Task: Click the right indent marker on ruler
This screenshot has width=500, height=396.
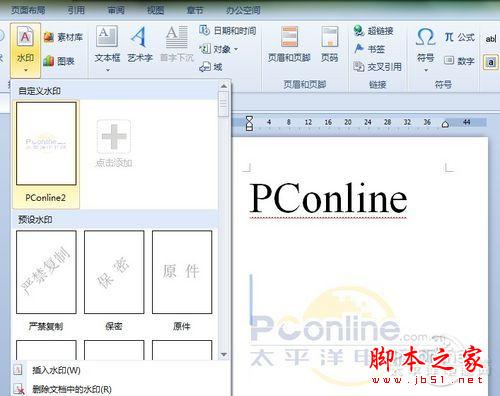Action: coord(445,124)
